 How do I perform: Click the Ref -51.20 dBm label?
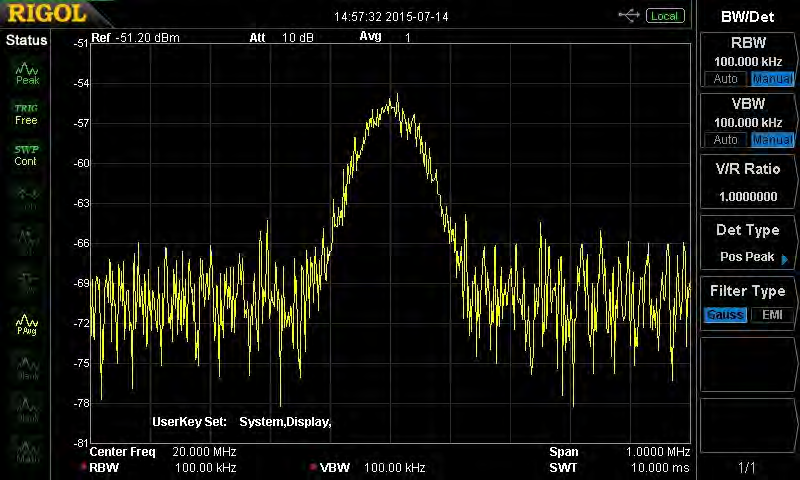click(135, 38)
